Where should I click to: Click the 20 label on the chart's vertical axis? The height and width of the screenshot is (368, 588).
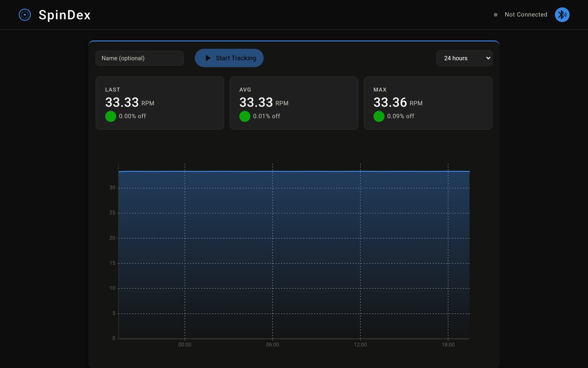pyautogui.click(x=112, y=238)
